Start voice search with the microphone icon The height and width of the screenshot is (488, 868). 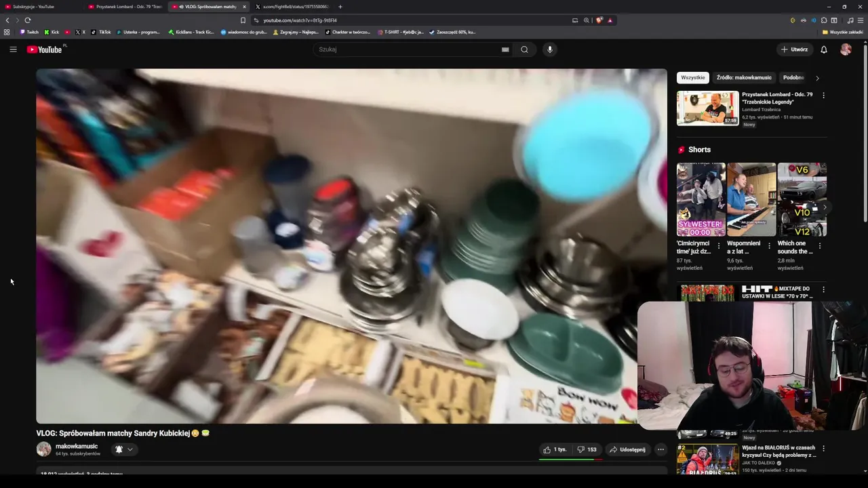pos(550,49)
